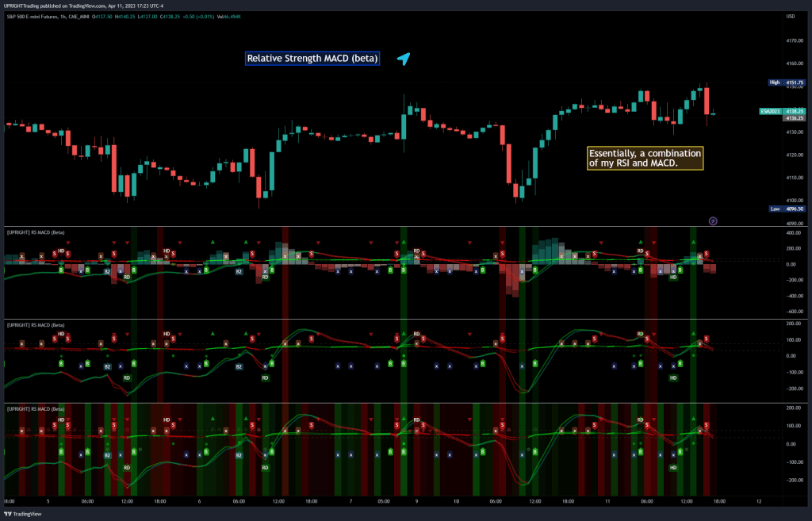Select an S sell signal marker in top indicator pane

[x=55, y=253]
